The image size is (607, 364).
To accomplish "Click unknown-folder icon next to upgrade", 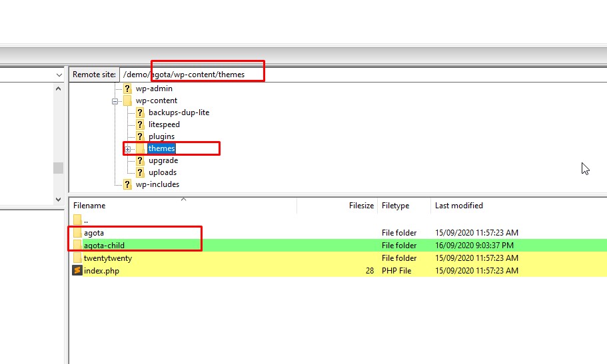I will pyautogui.click(x=140, y=160).
